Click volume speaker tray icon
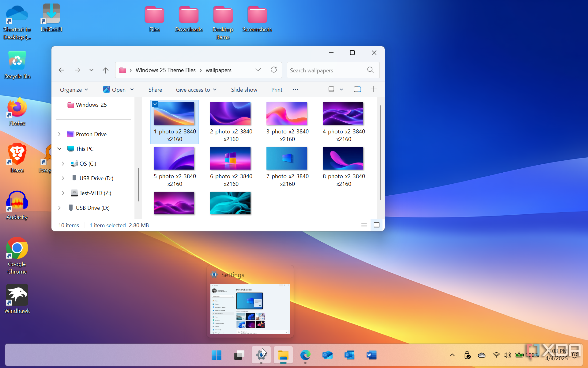Image resolution: width=588 pixels, height=368 pixels. click(x=507, y=355)
